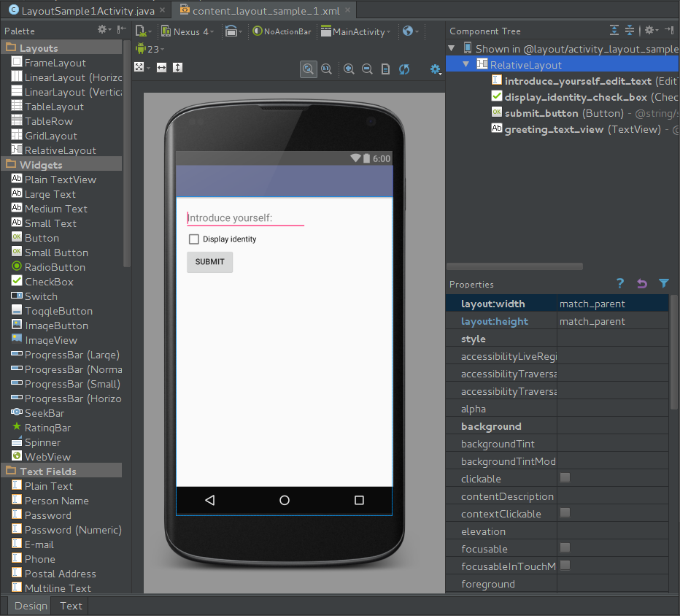Toggle expand width horizontally icon

click(161, 67)
